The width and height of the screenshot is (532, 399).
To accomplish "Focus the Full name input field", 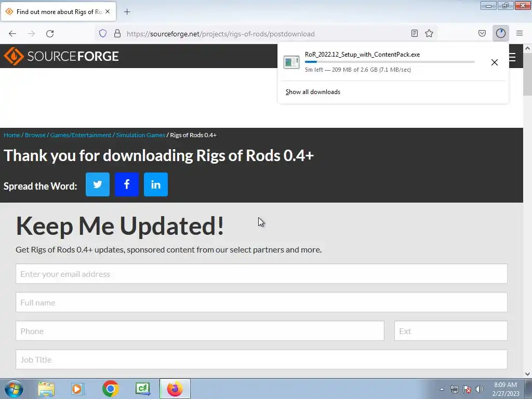I will pyautogui.click(x=261, y=302).
